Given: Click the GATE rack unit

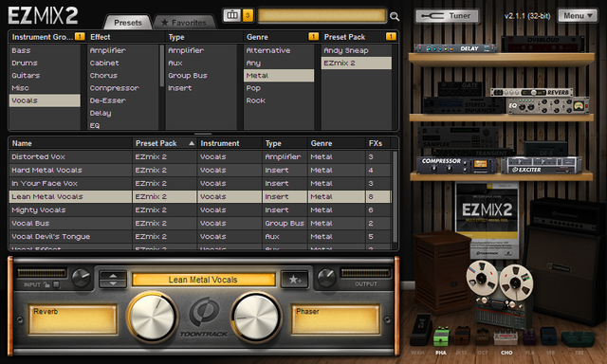Looking at the screenshot, I should click(460, 89).
